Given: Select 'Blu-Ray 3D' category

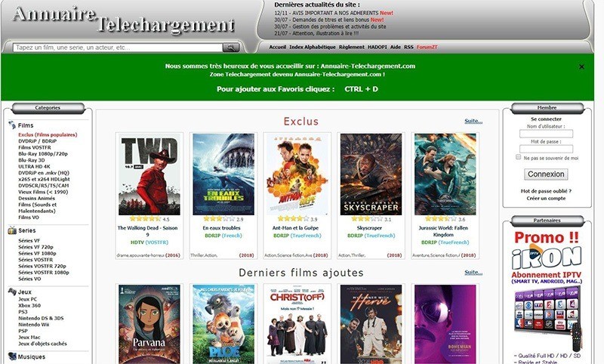Looking at the screenshot, I should [x=32, y=160].
